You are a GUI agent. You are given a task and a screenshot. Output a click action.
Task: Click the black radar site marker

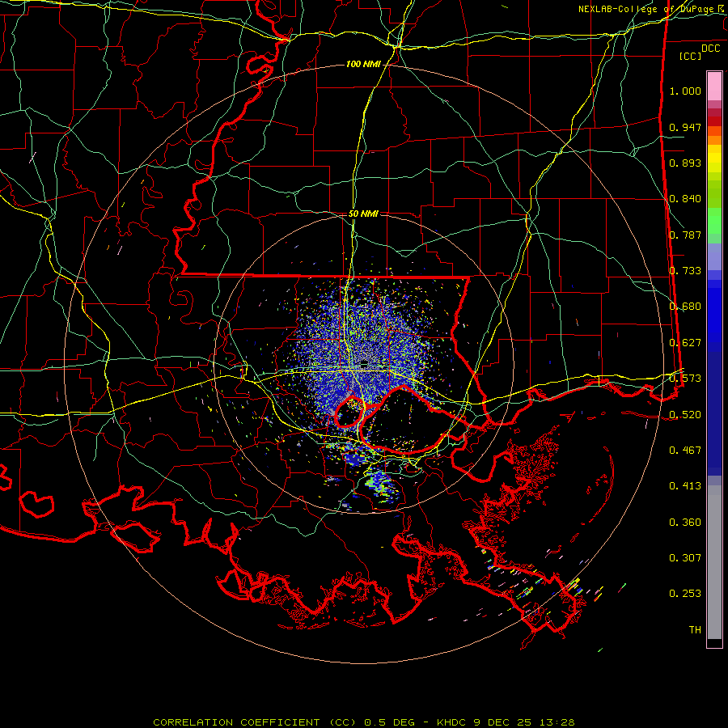click(x=364, y=363)
